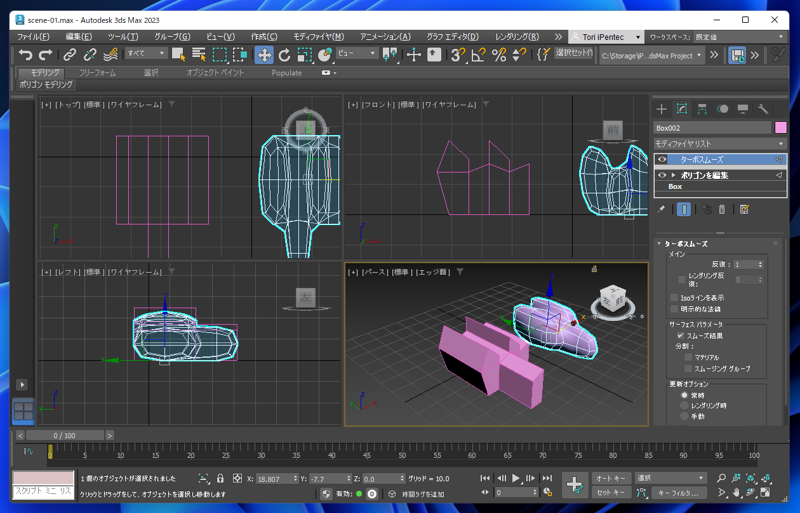Viewport: 800px width, 513px height.
Task: Toggle the Spinner Snap tool
Action: [519, 55]
